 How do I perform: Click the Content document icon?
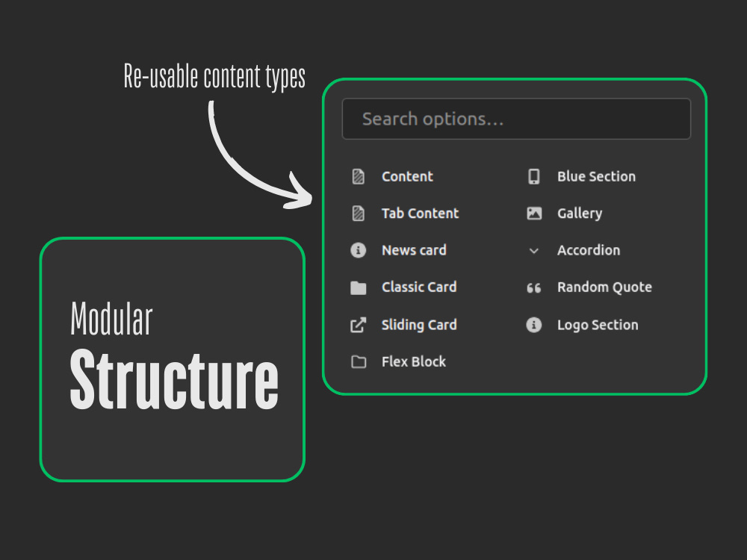coord(358,176)
